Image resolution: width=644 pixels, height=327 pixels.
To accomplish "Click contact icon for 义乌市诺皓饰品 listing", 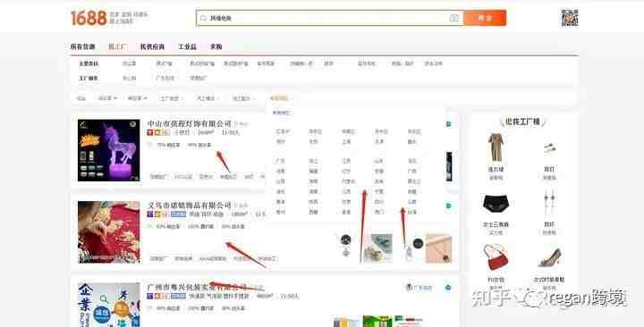I will point(448,206).
